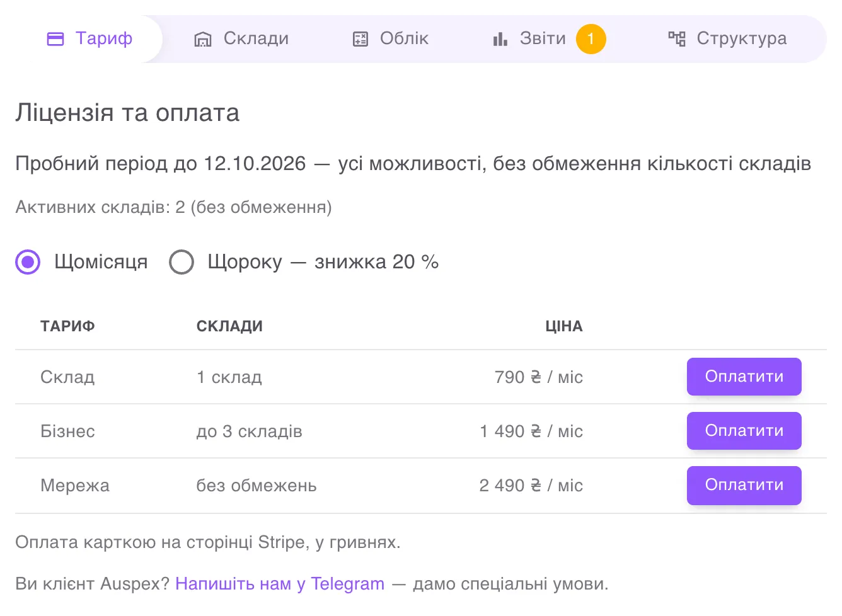This screenshot has height=616, width=842.
Task: Select the Щомісяця billing option
Action: [x=28, y=262]
